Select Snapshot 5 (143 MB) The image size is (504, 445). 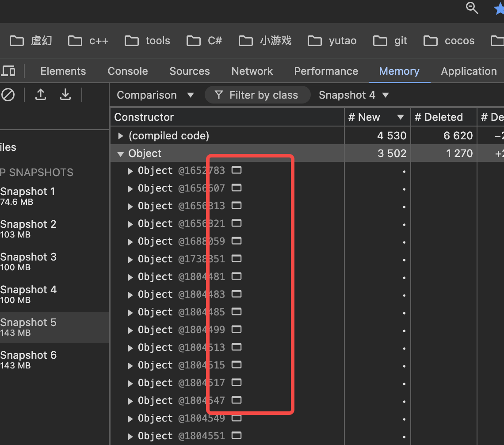point(54,327)
